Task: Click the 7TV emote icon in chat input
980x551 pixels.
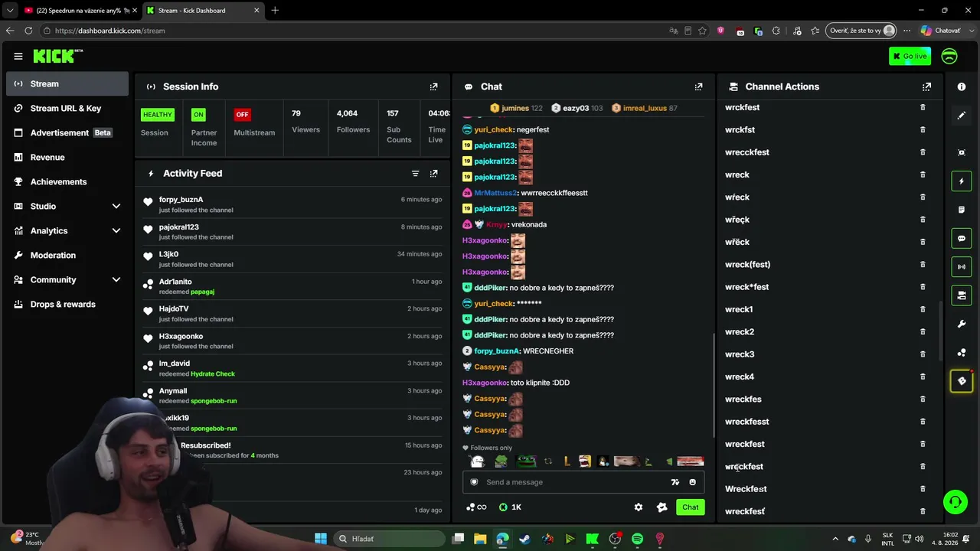Action: pos(675,482)
